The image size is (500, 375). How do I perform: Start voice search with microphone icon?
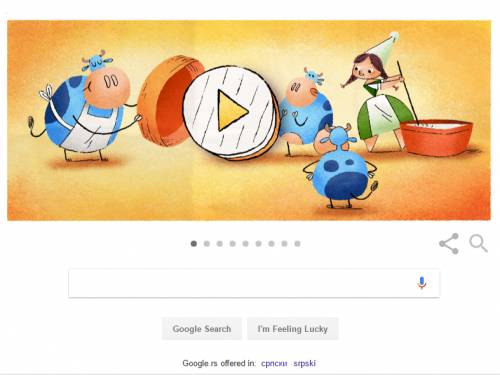click(422, 283)
